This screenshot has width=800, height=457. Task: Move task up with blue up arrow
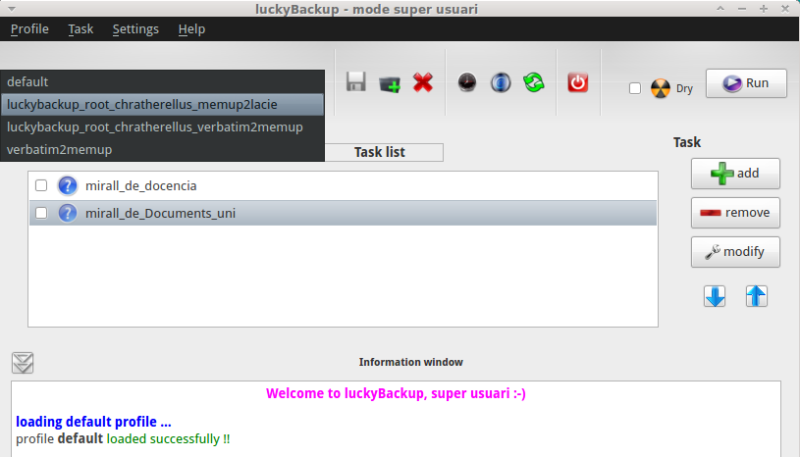pos(757,296)
